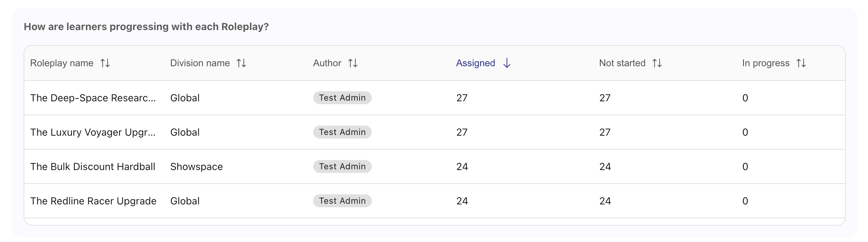Click the In progress header label
Screen dimensions: 868x242
[x=766, y=63]
